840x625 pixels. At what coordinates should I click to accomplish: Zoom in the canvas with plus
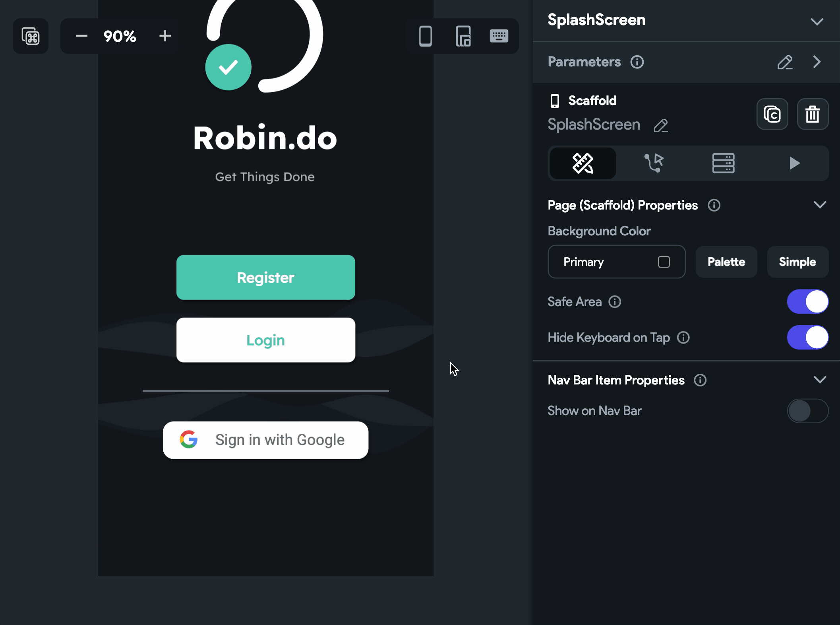[165, 36]
